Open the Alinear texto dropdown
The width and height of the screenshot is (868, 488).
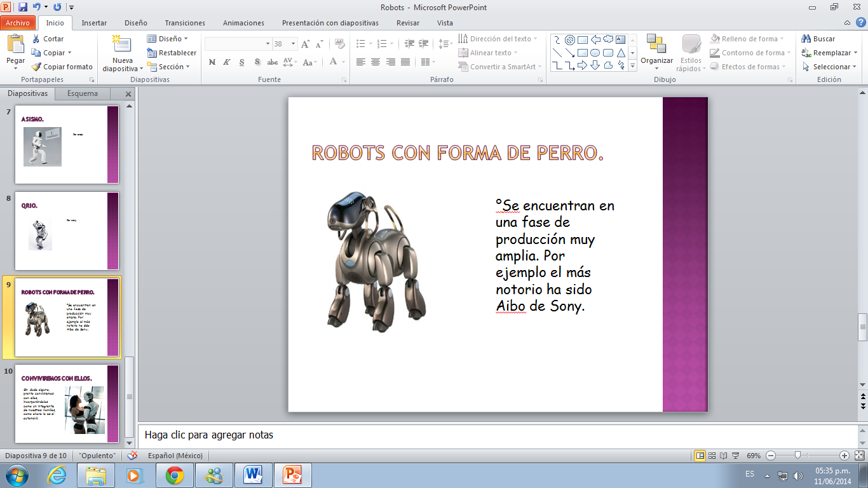[x=489, y=53]
